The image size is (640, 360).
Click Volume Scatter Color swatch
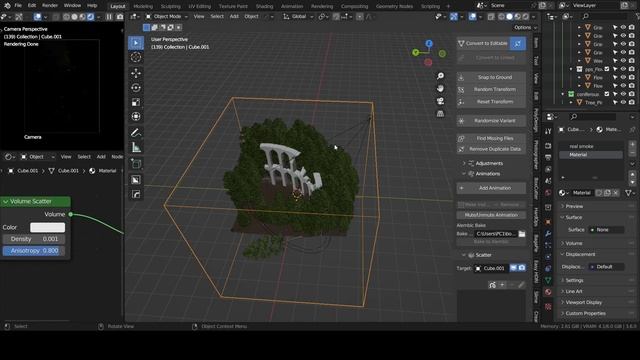47,227
